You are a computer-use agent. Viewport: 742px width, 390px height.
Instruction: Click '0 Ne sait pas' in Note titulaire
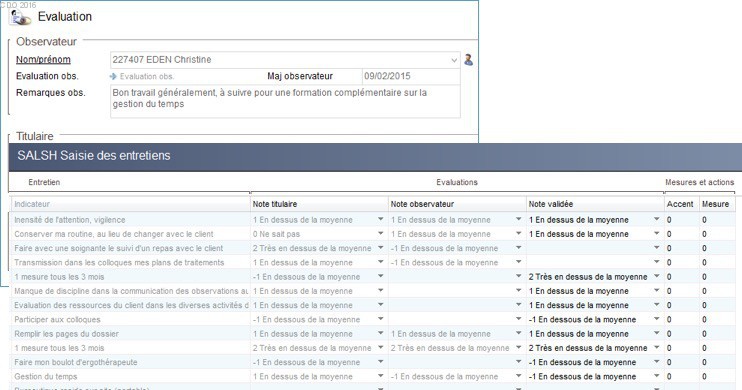276,234
